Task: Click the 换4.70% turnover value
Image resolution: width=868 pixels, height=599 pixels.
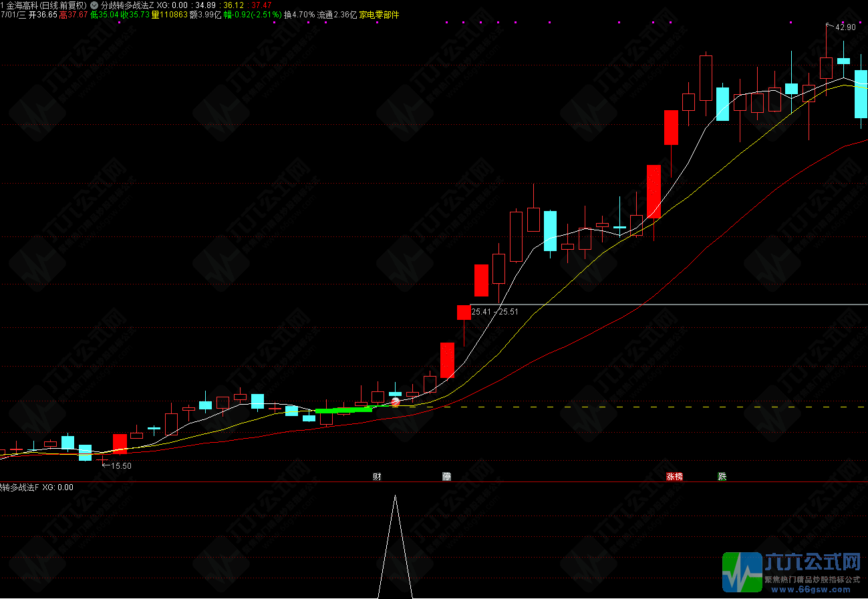Action: click(299, 14)
